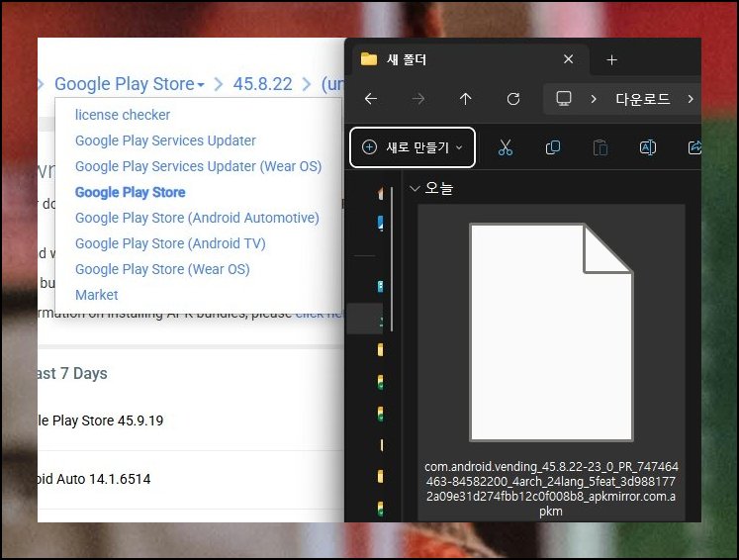Click the Share icon in toolbar
The height and width of the screenshot is (560, 739).
(x=694, y=147)
